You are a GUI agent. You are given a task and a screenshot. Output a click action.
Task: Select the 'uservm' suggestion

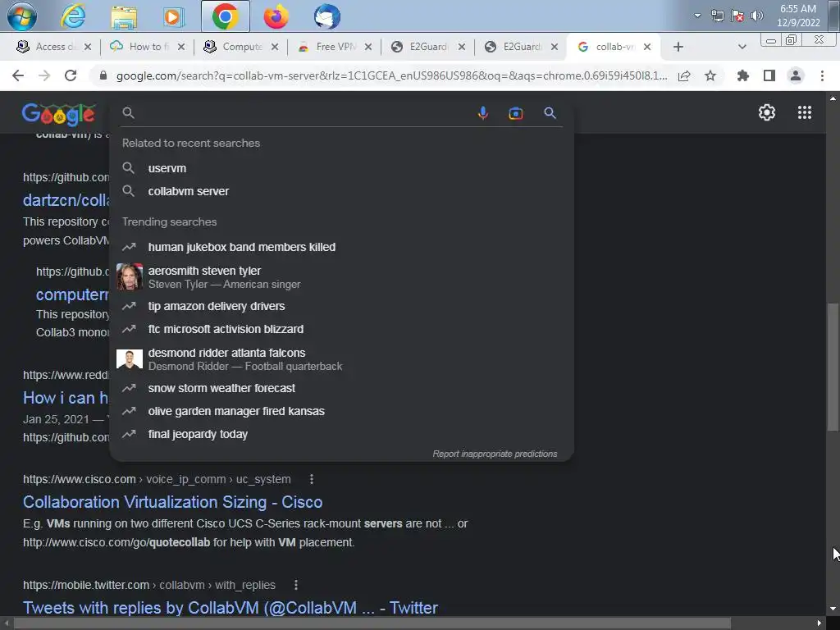point(342,168)
